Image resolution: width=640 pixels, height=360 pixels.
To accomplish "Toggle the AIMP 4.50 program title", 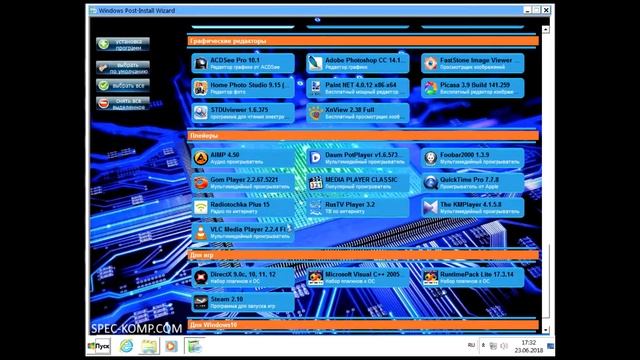I will (x=225, y=155).
